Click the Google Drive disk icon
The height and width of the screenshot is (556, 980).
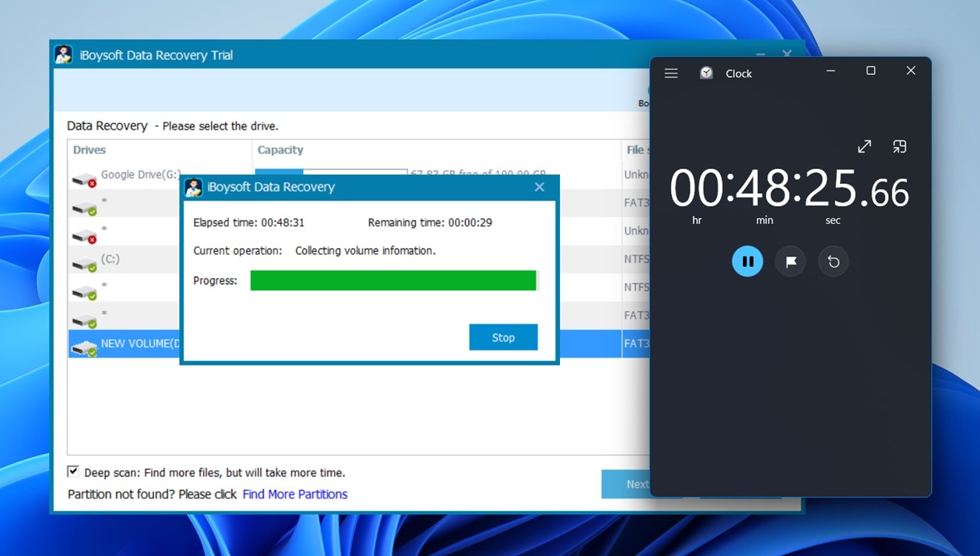84,179
